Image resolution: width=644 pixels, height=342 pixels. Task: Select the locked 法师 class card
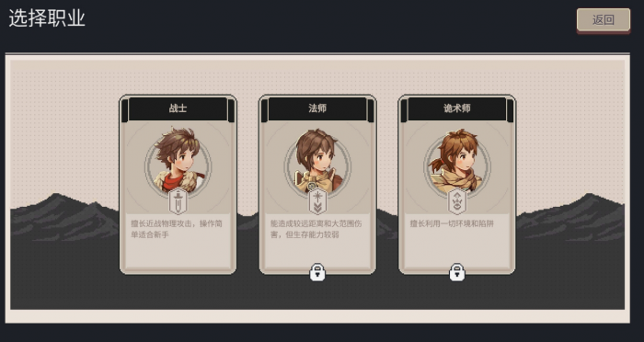(317, 185)
